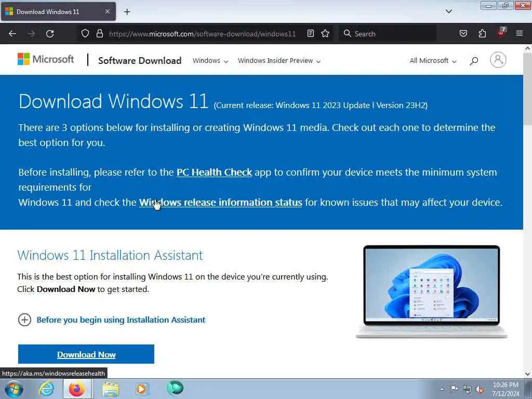Viewport: 532px width, 399px height.
Task: Bookmark this page with the star icon
Action: 325,33
